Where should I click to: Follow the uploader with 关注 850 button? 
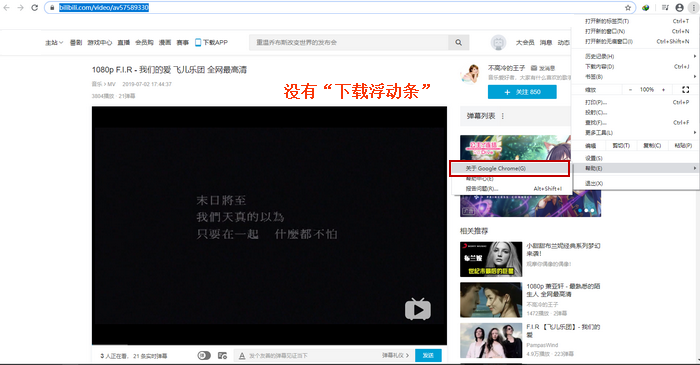(522, 92)
